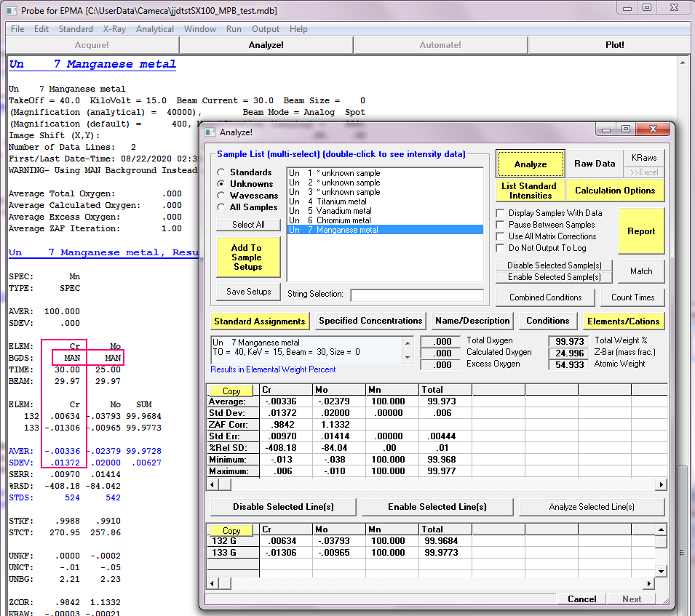
Task: Click the yellow Analyze button
Action: pyautogui.click(x=531, y=164)
